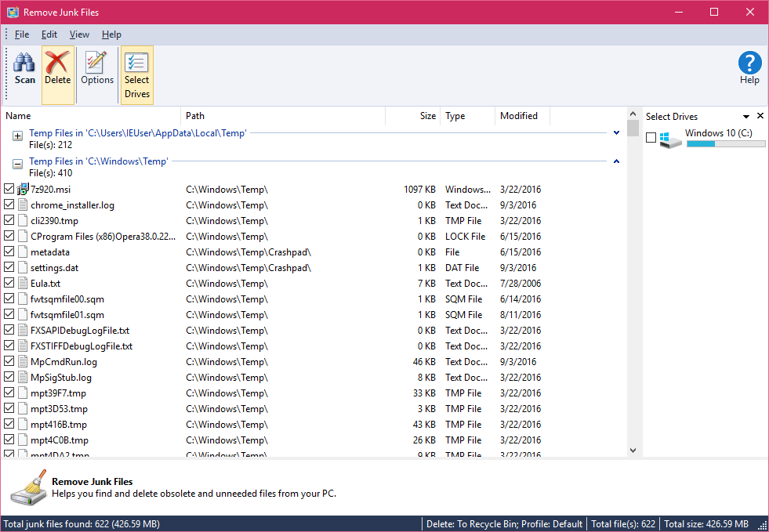Viewport: 769px width, 532px height.
Task: Click the Remove Junk Files broom icon
Action: (28, 489)
